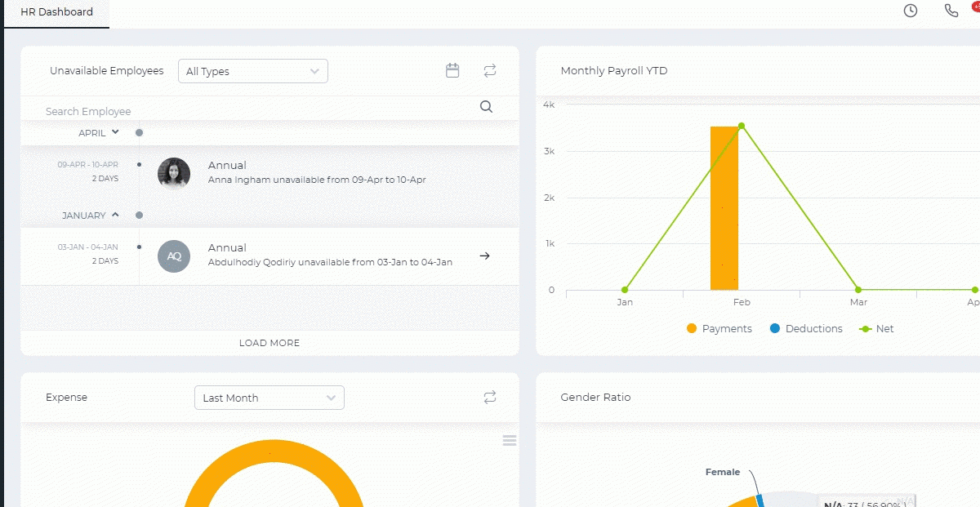Select 'Abdulhodiy Qodiriy unavailable from 03-Jan to 04-Jan'
Viewport: 980px width, 507px height.
click(x=330, y=262)
